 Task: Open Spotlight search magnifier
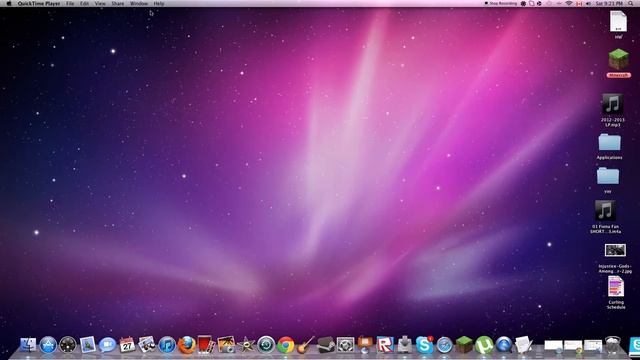click(631, 3)
